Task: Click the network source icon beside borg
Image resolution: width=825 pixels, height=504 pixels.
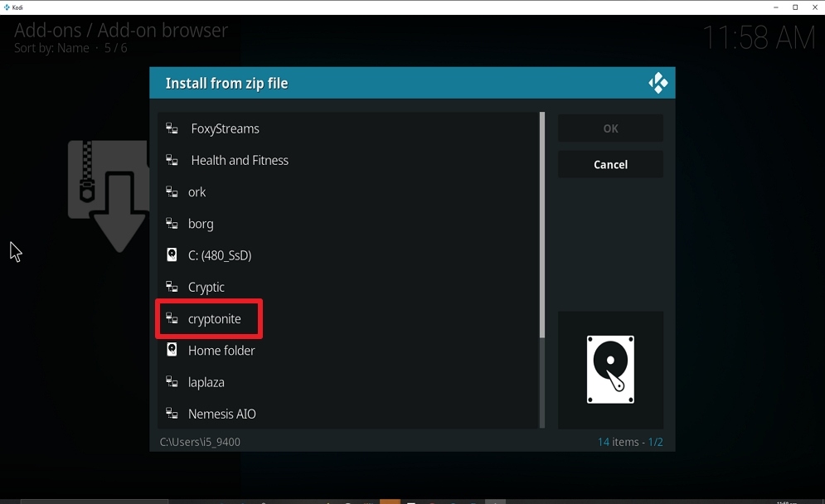Action: [x=172, y=224]
